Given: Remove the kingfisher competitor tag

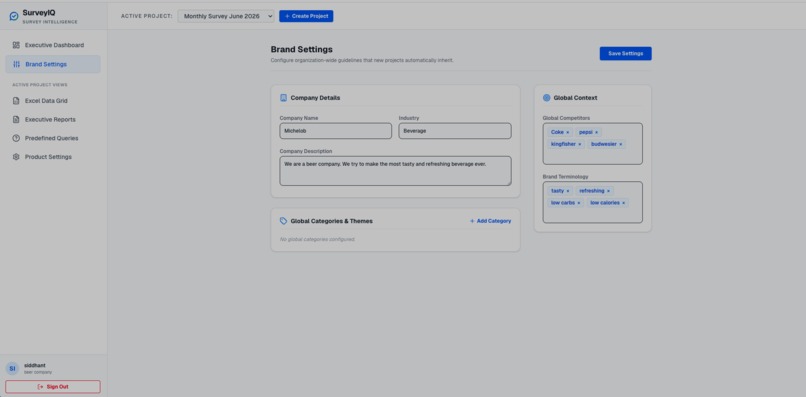Looking at the screenshot, I should (580, 145).
